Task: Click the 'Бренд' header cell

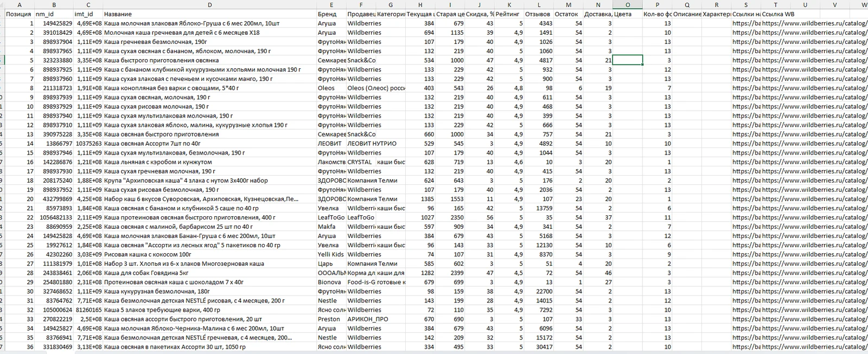Action: (x=331, y=14)
